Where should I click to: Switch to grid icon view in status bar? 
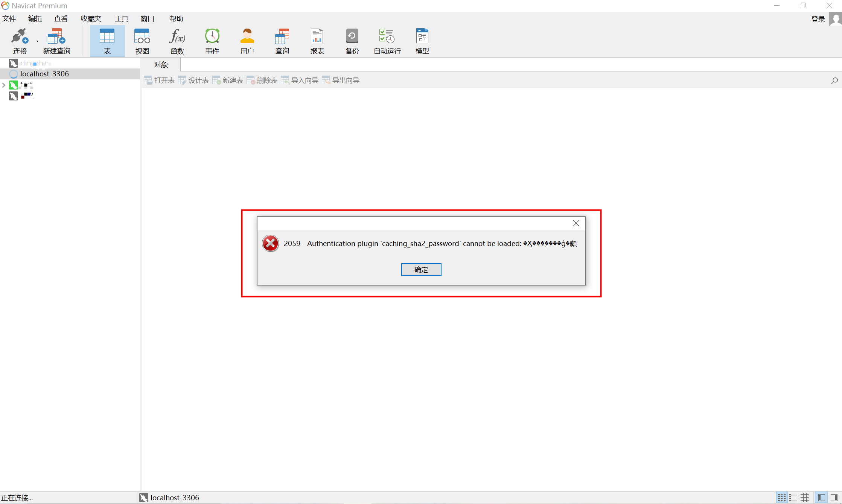pos(781,498)
